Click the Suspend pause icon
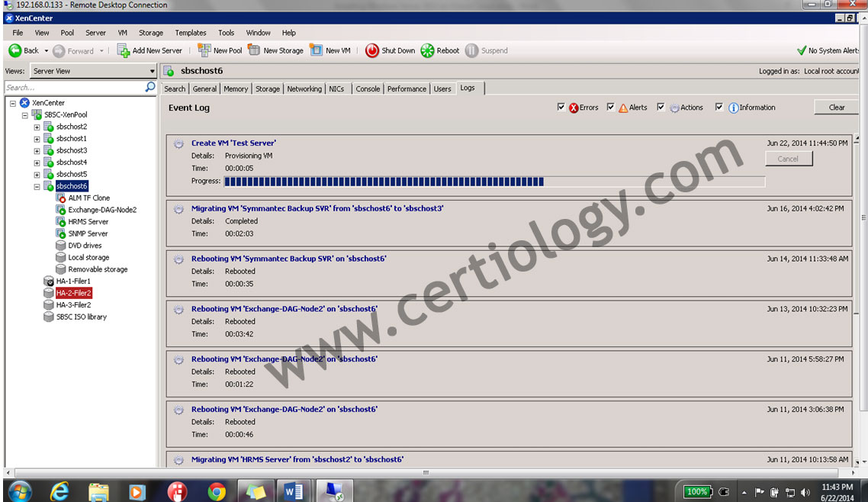 (x=471, y=51)
